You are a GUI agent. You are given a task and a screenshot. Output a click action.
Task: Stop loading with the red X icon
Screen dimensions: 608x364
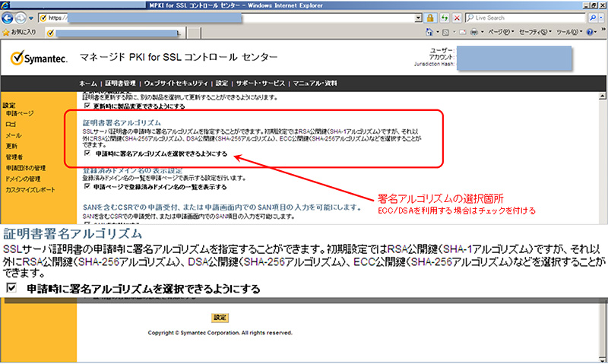[458, 17]
